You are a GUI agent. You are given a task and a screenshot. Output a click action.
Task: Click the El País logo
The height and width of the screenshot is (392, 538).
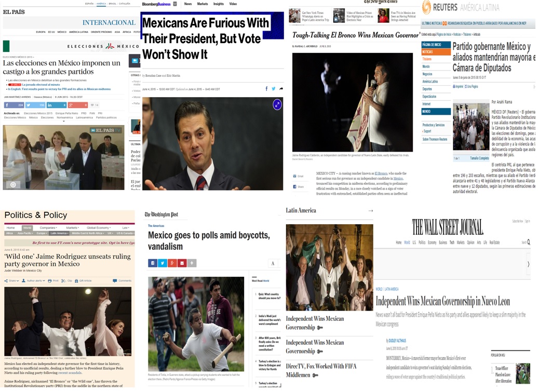click(x=14, y=12)
